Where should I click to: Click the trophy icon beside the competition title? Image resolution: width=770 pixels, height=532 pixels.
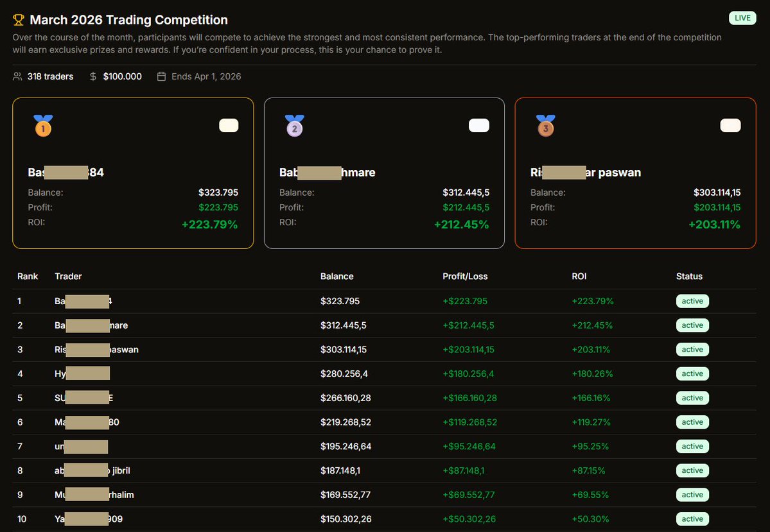18,19
